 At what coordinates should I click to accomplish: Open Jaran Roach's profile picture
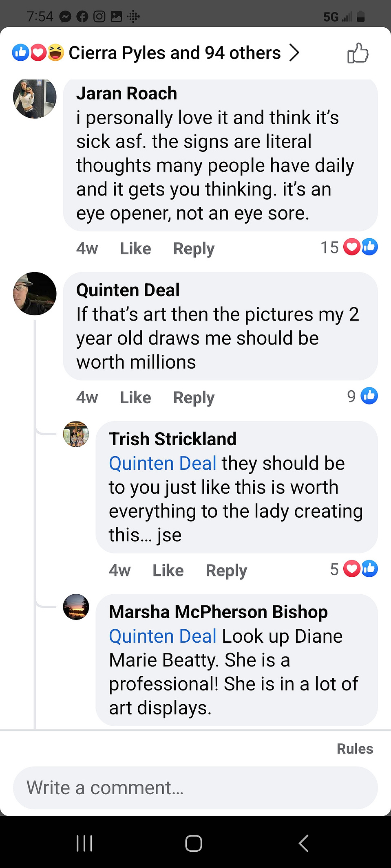35,98
